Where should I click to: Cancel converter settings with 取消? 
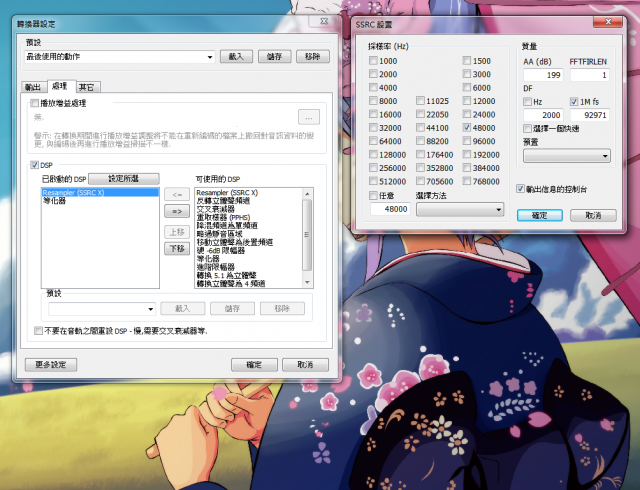click(305, 365)
